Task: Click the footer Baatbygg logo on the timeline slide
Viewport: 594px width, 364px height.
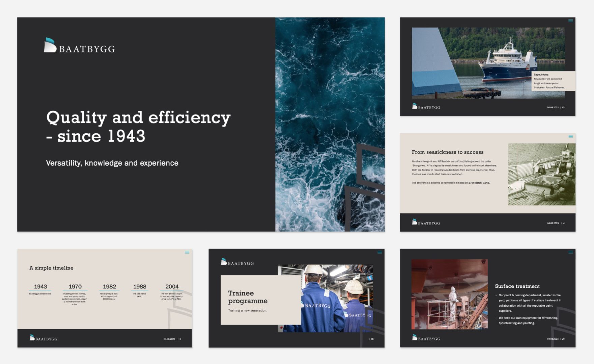Action: [43, 338]
